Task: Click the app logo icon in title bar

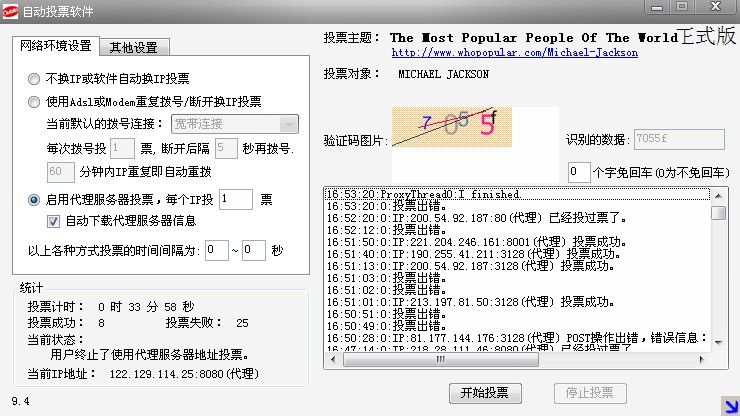Action: (x=10, y=11)
